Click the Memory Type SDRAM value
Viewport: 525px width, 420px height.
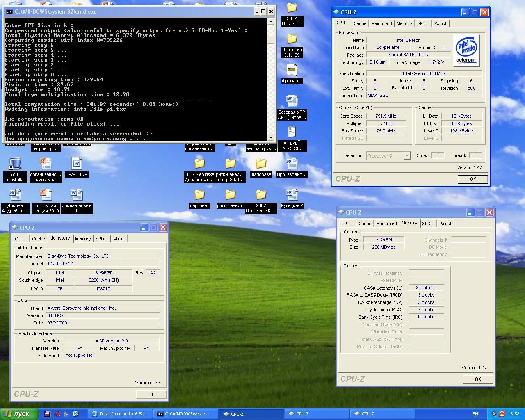coord(384,240)
